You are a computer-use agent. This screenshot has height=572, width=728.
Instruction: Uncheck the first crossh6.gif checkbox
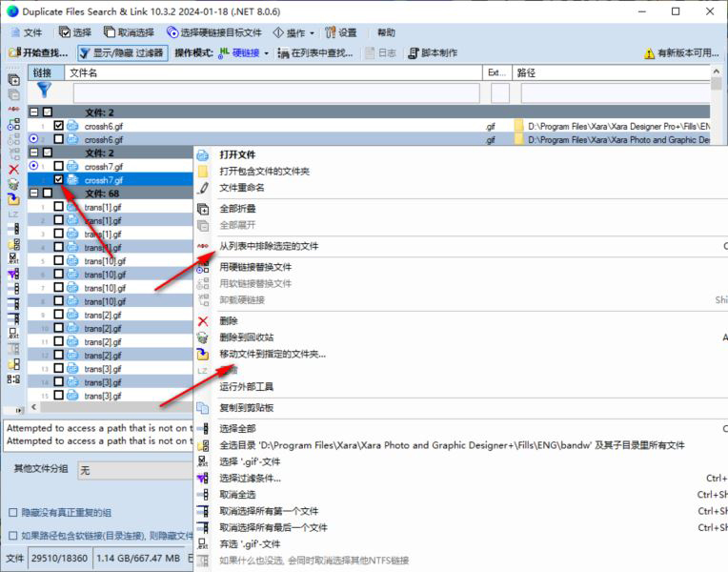click(58, 126)
